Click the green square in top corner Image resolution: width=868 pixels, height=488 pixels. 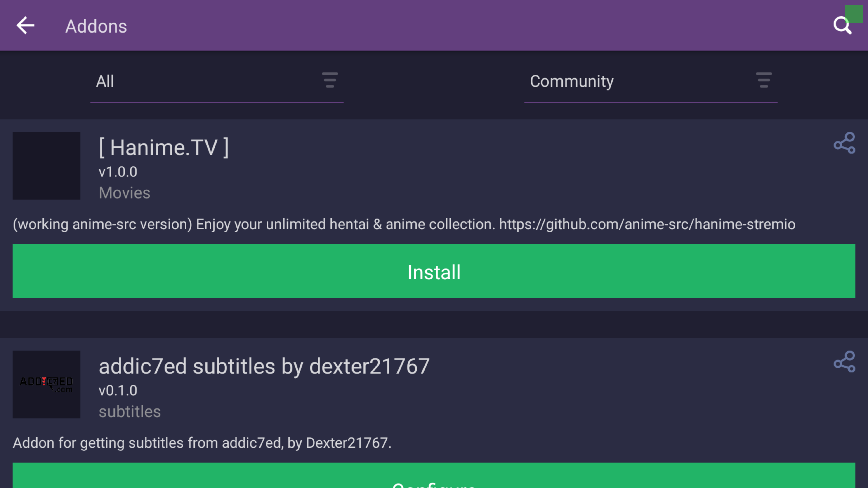point(854,14)
